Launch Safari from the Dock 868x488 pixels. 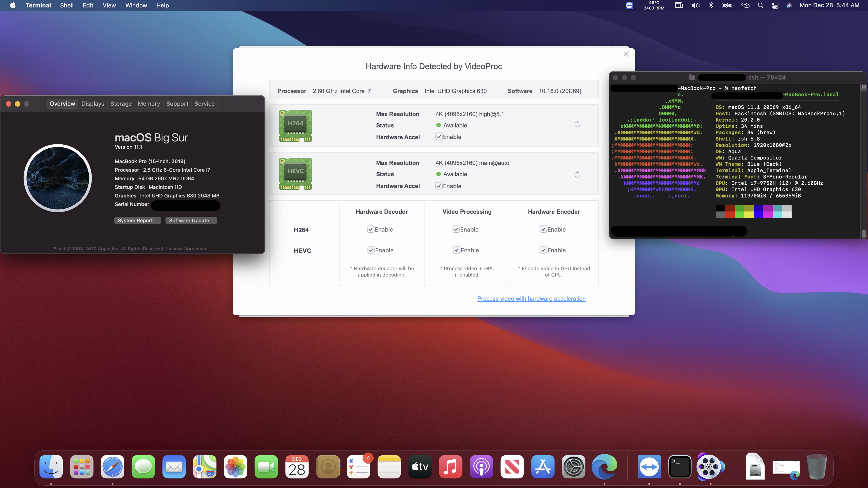tap(112, 467)
